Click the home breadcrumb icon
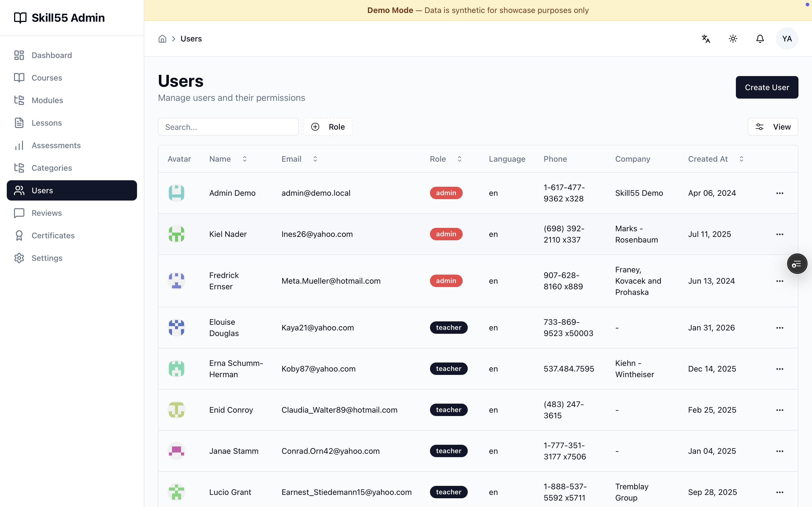 click(x=162, y=39)
